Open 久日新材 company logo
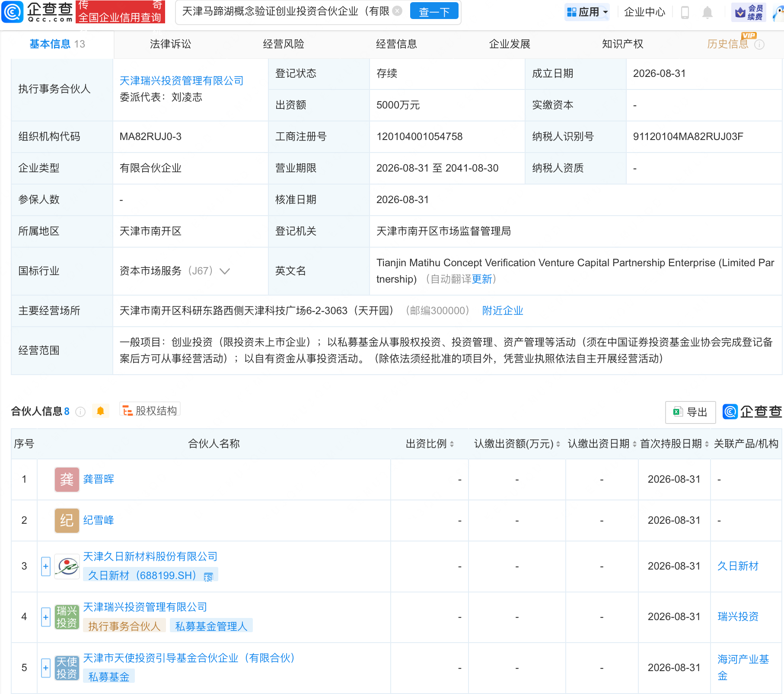This screenshot has width=784, height=694. pos(67,566)
